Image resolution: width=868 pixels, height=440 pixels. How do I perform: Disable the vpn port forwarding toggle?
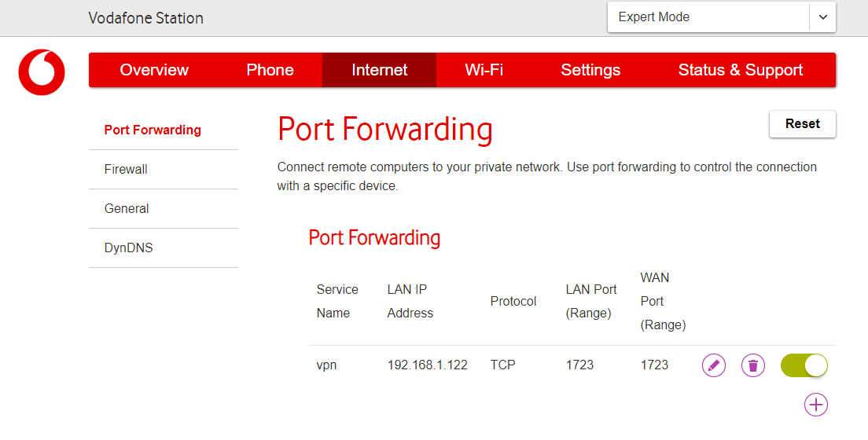point(804,365)
